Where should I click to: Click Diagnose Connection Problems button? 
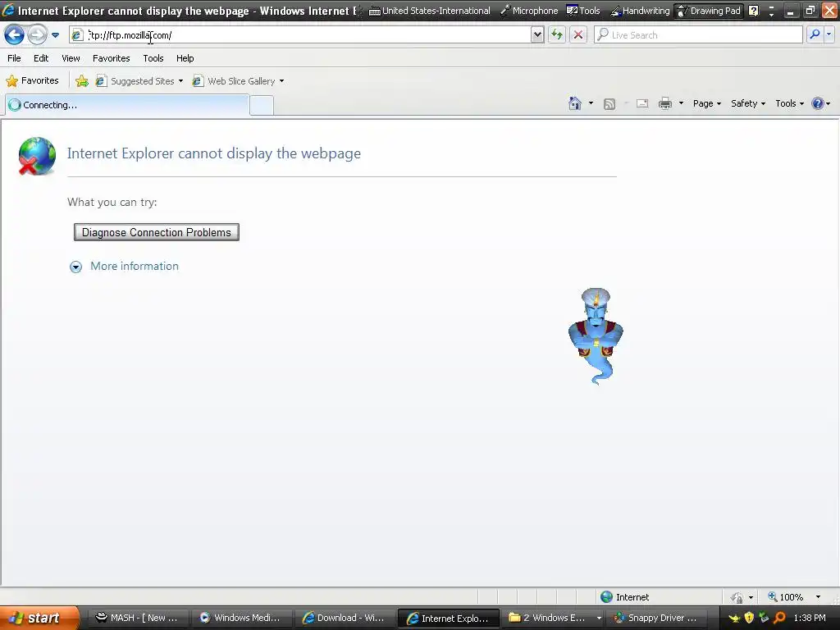[157, 232]
